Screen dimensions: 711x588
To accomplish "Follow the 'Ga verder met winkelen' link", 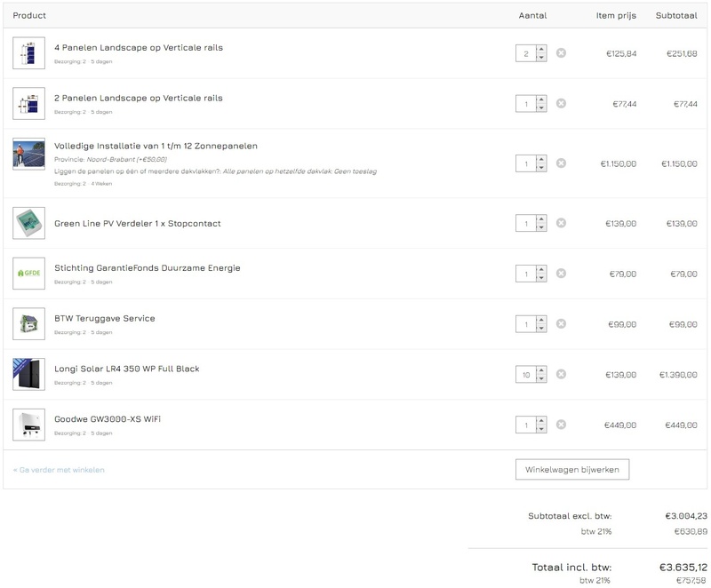I will [x=59, y=469].
